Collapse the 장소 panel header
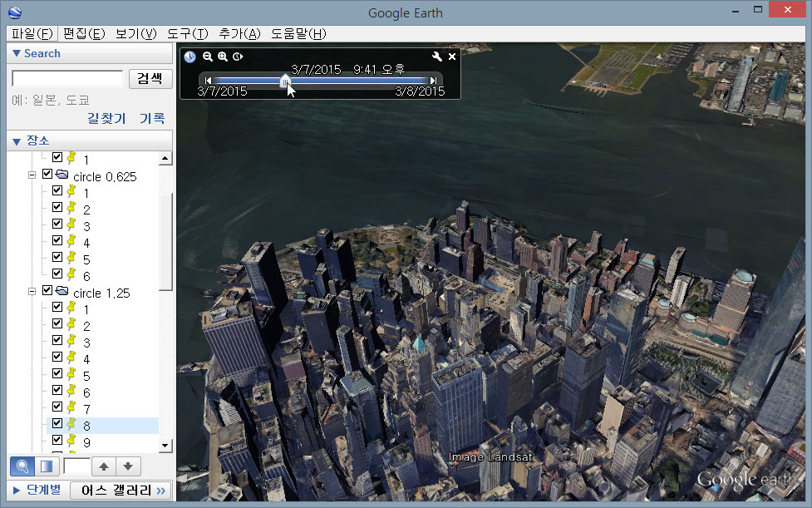The width and height of the screenshot is (812, 508). pos(17,141)
